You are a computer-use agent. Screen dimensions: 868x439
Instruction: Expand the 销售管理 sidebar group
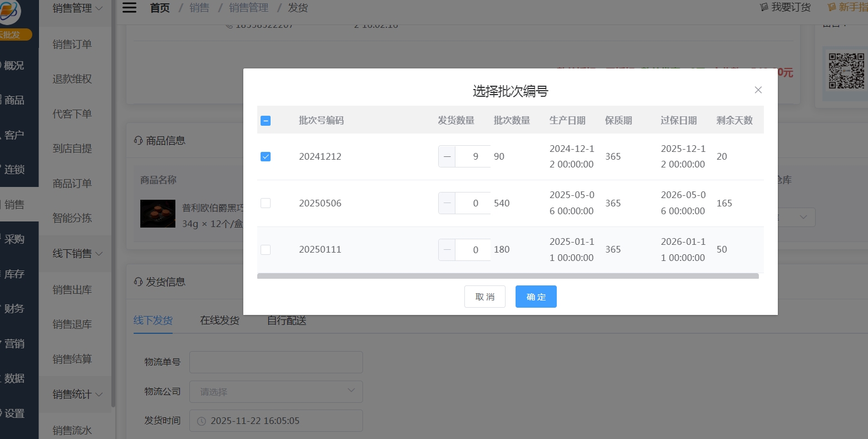(77, 8)
